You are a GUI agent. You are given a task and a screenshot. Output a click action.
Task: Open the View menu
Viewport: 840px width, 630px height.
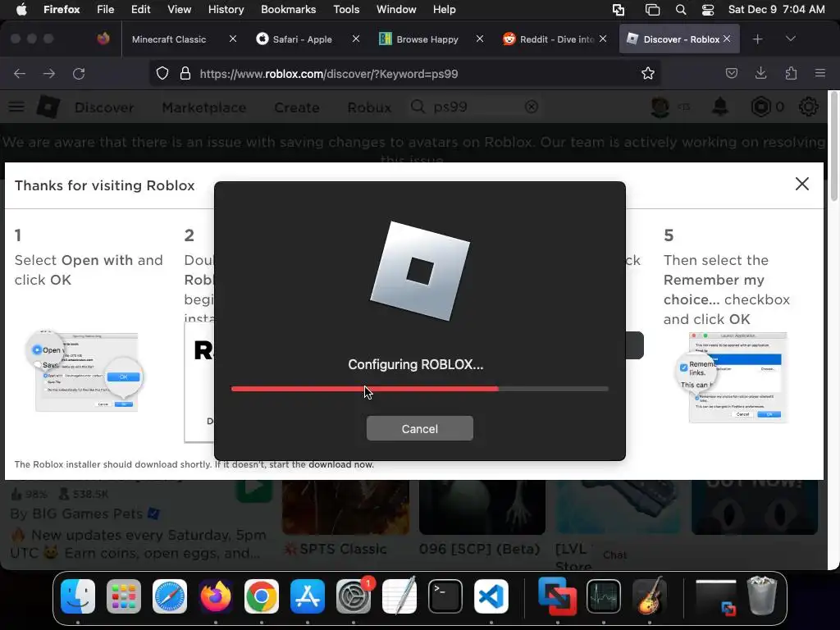tap(179, 9)
